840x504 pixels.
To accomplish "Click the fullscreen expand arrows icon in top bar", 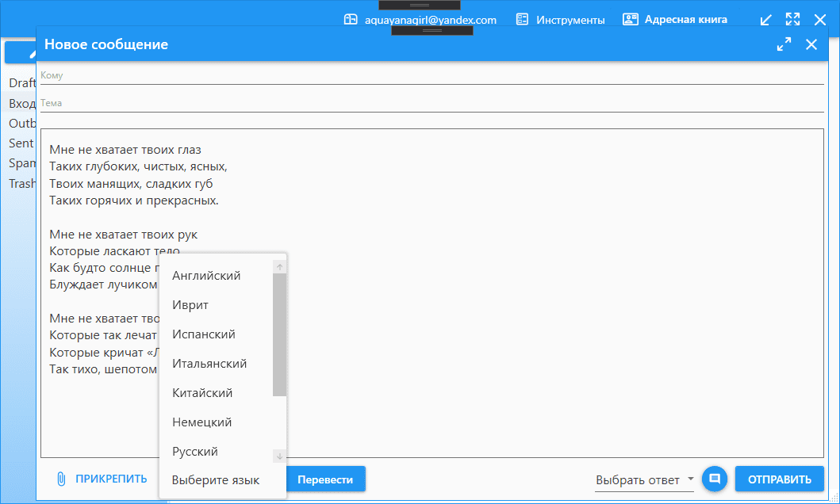I will 793,20.
